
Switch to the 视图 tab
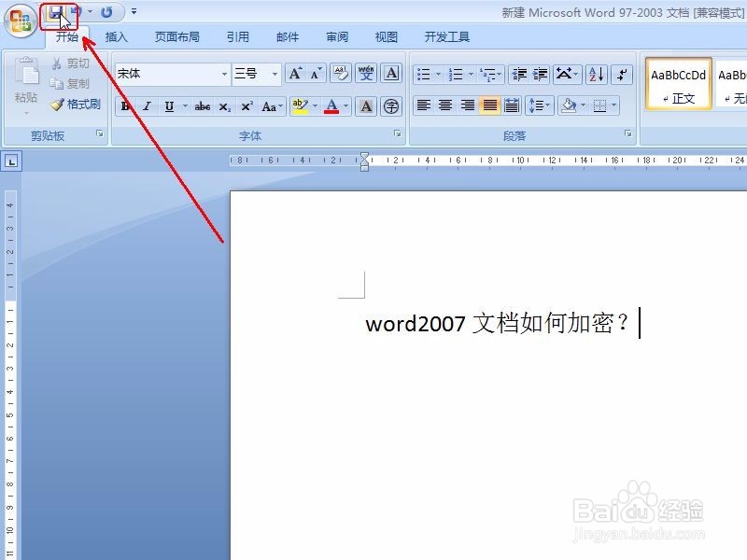(x=387, y=37)
